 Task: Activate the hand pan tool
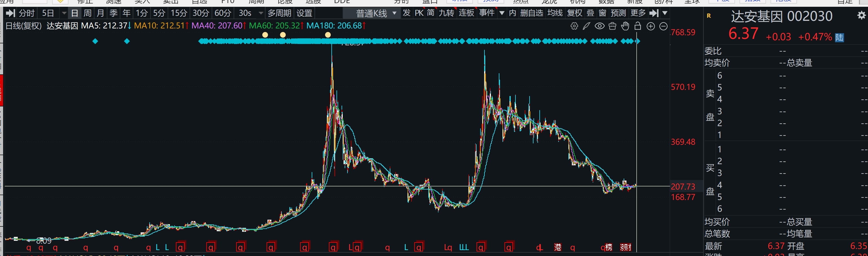[x=625, y=26]
